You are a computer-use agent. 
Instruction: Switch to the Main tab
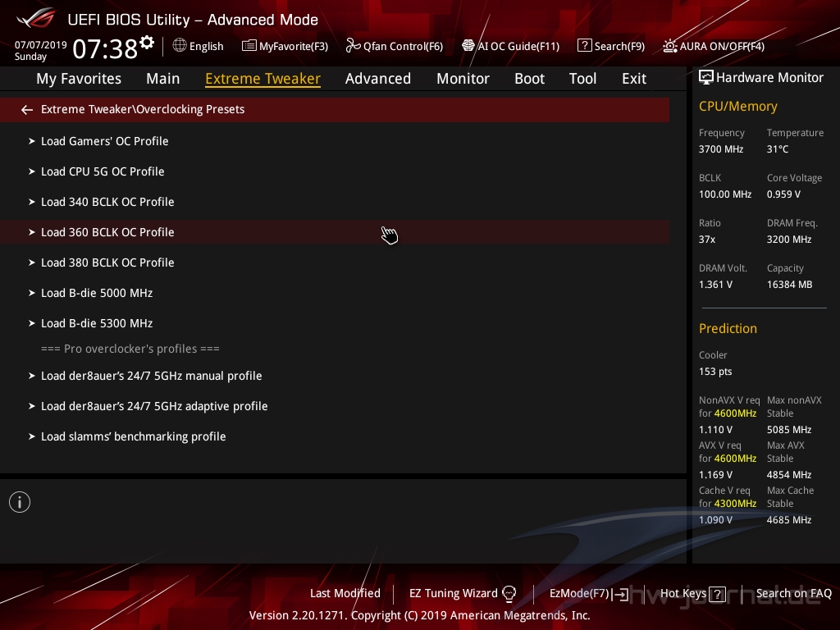[x=163, y=79]
